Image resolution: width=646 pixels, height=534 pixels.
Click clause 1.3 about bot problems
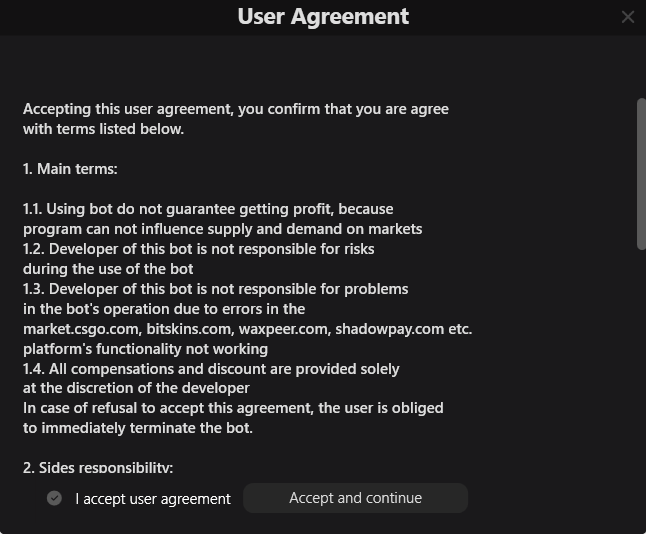coord(215,289)
